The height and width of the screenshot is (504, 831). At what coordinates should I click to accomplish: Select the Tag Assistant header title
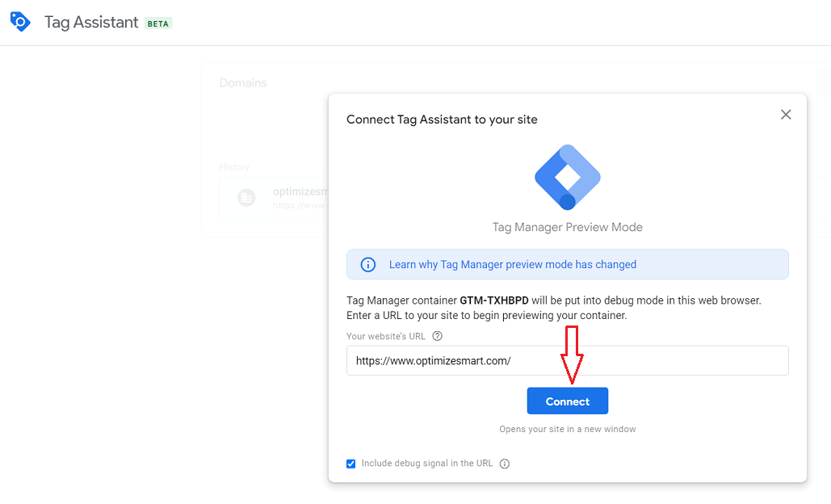point(91,23)
